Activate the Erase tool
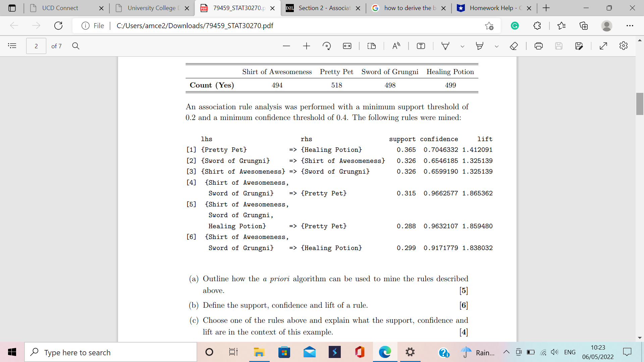Image resolution: width=644 pixels, height=362 pixels. 514,46
